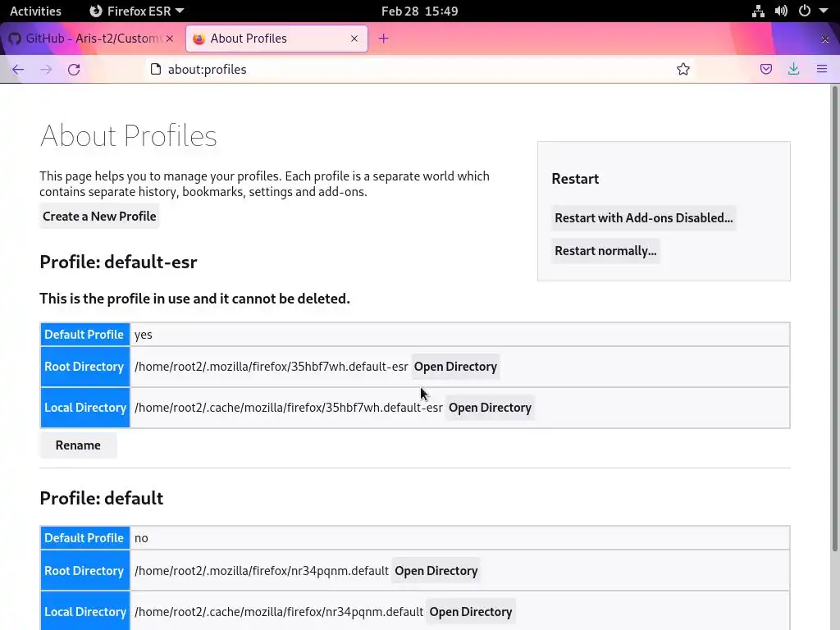Select the nr34pqnm.default root path
840x630 pixels.
pyautogui.click(x=262, y=571)
